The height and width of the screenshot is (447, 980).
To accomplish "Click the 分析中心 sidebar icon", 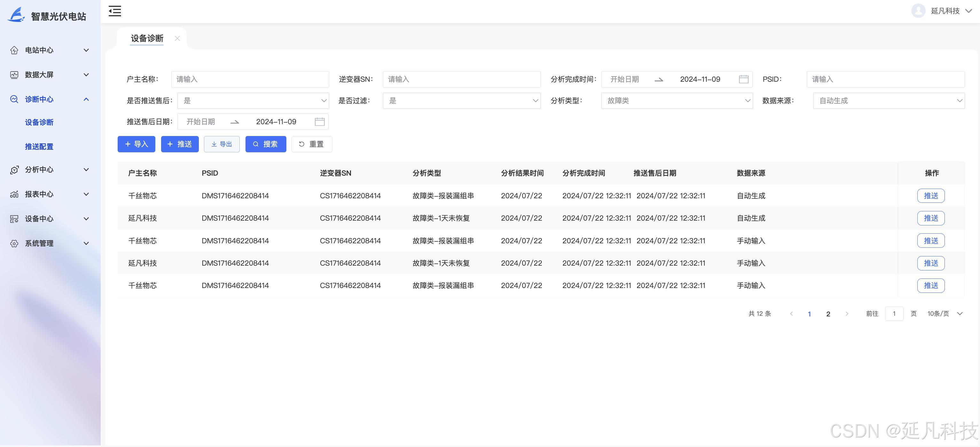I will tap(14, 170).
